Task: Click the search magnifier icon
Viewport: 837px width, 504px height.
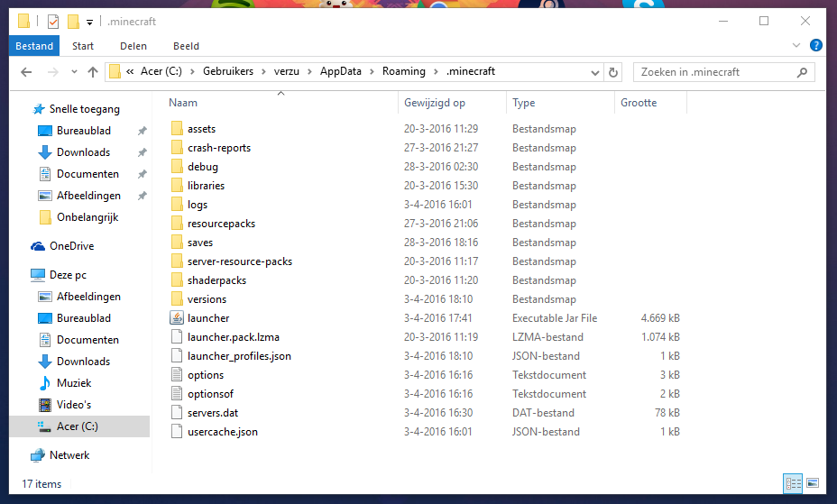Action: click(x=802, y=72)
